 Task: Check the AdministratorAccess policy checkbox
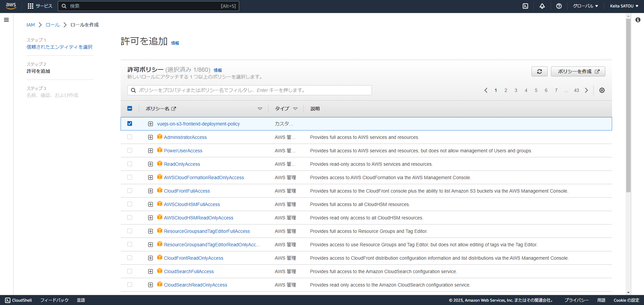tap(130, 137)
